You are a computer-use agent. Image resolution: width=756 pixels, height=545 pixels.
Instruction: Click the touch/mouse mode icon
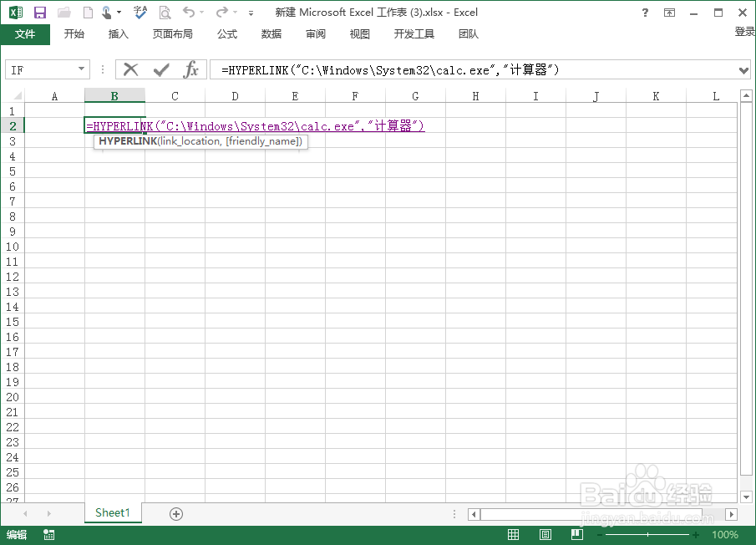click(107, 13)
